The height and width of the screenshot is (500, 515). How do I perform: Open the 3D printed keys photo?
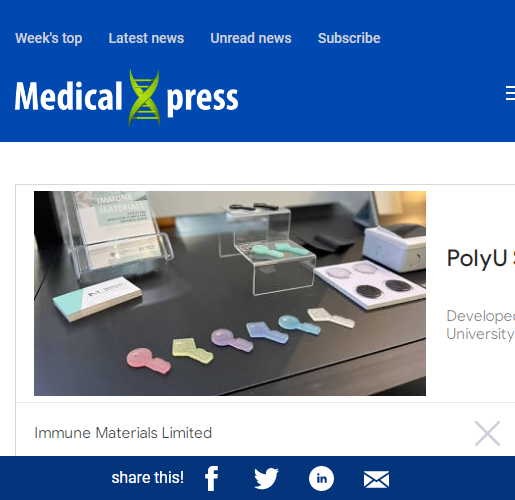[x=230, y=293]
